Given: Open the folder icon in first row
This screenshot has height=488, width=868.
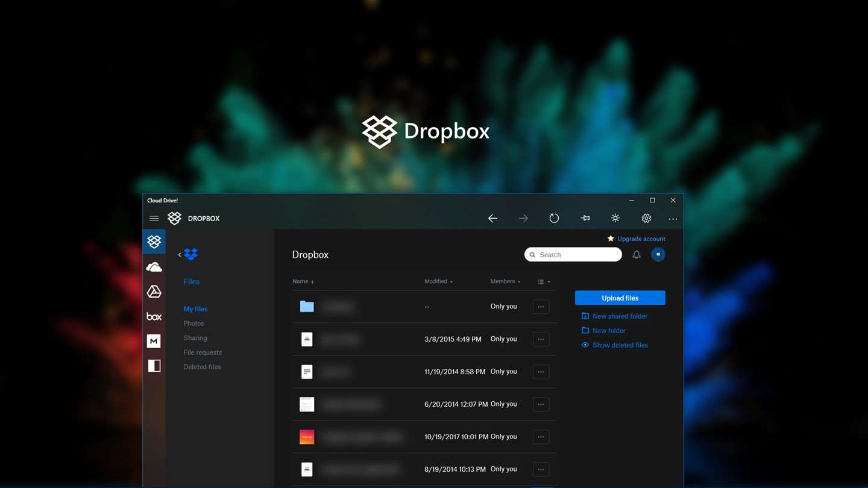Looking at the screenshot, I should click(307, 306).
